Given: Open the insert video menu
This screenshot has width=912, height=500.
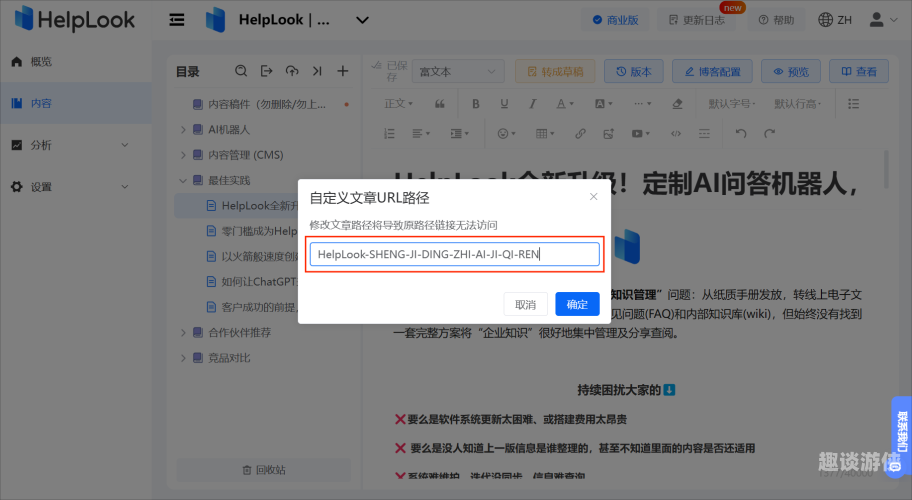Looking at the screenshot, I should point(641,134).
